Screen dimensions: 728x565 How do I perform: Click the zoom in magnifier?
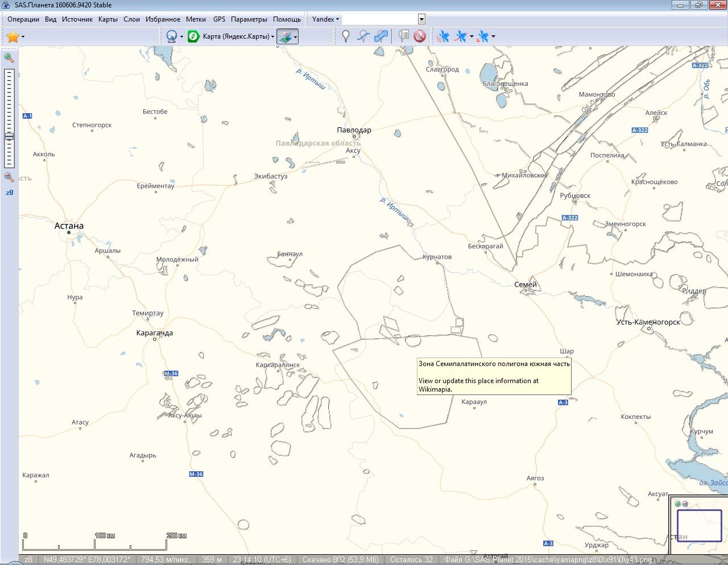click(x=9, y=57)
